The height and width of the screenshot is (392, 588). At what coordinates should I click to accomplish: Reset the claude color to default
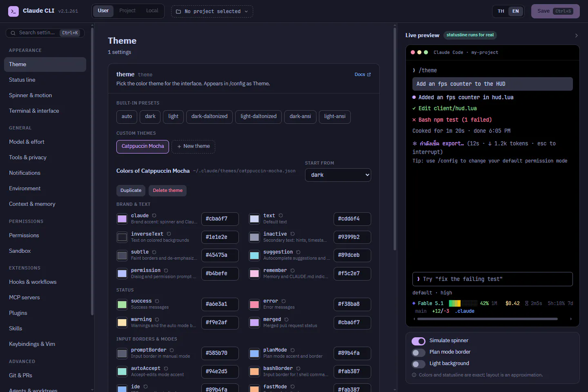154,216
